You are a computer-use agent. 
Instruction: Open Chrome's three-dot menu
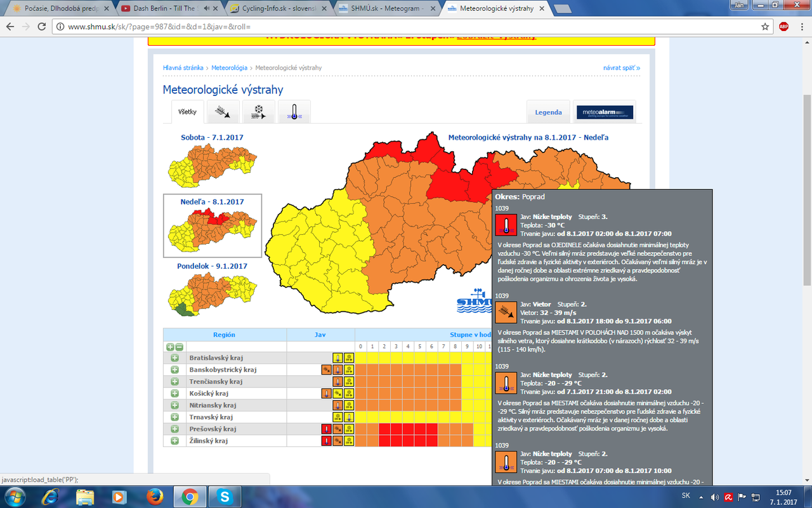coord(801,27)
